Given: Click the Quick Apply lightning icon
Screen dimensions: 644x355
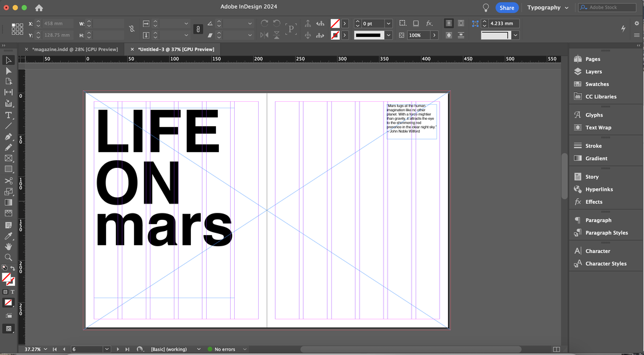Looking at the screenshot, I should 623,29.
